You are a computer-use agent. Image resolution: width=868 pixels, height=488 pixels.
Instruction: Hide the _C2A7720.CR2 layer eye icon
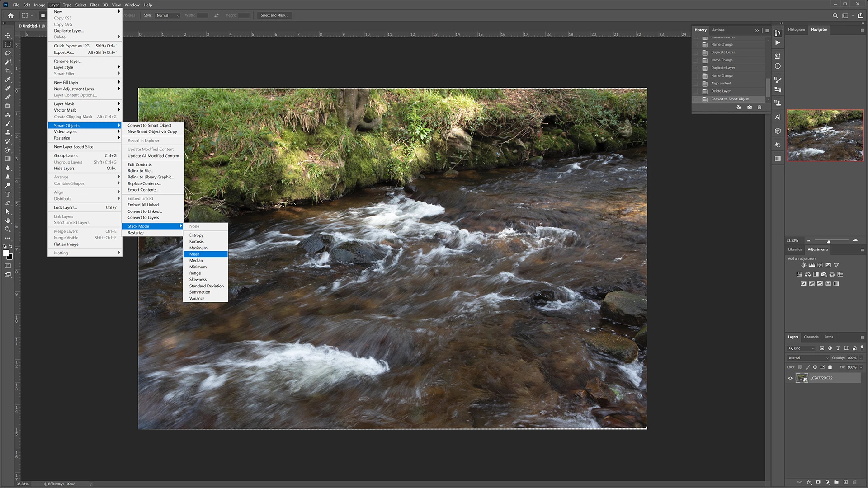[790, 378]
